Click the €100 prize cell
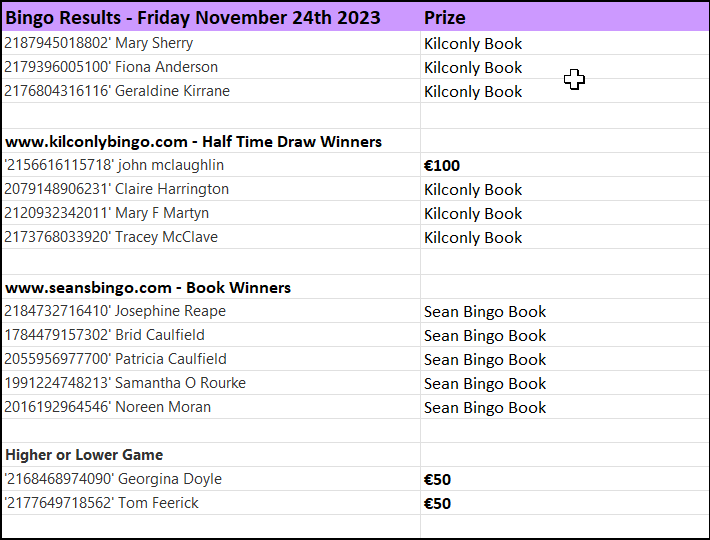 565,165
